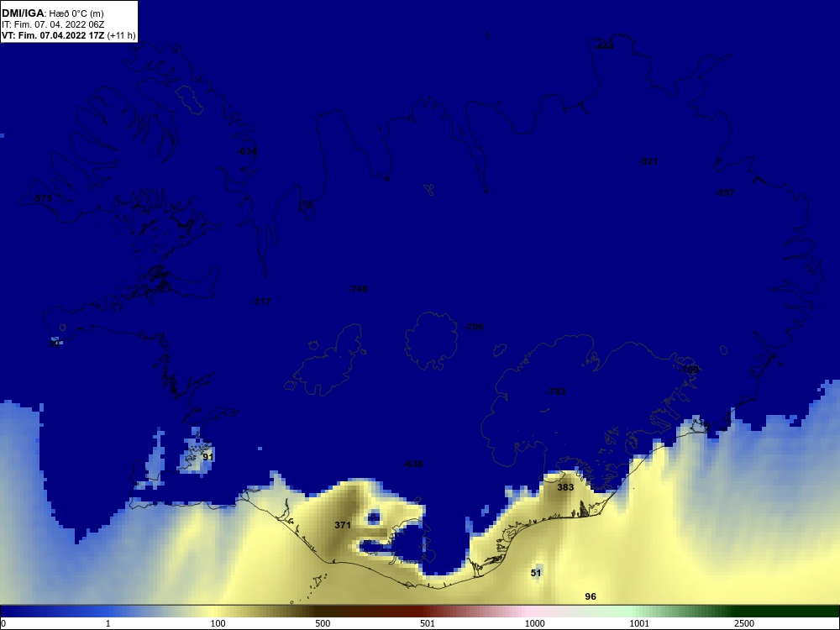840x630 pixels.
Task: Click the -638 value on the map
Action: [413, 464]
